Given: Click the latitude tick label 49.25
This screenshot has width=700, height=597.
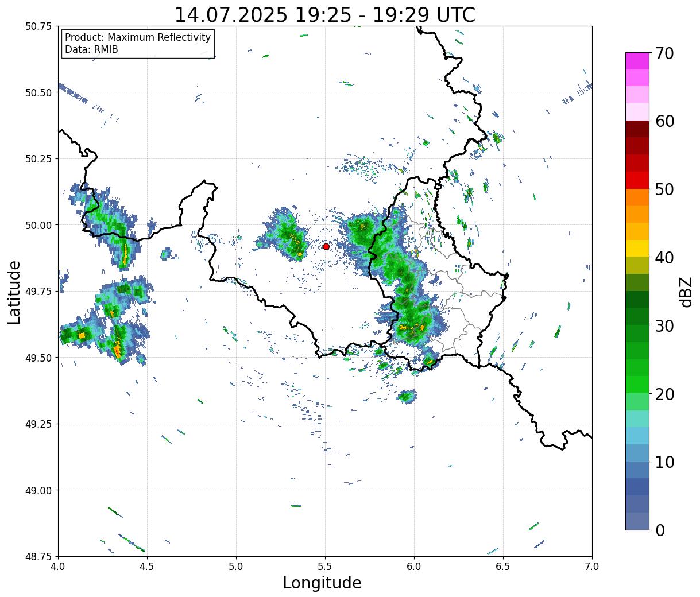Looking at the screenshot, I should 38,424.
